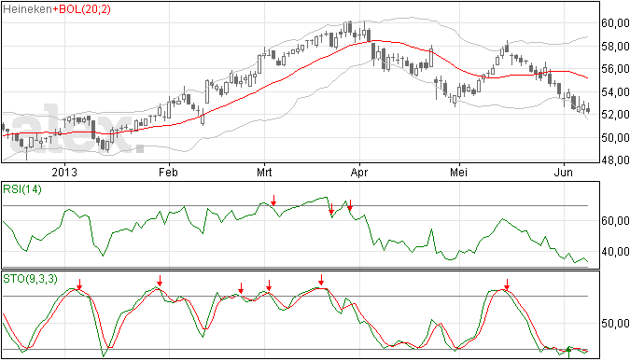Select the stochastic sell arrow before Feb

[x=160, y=281]
